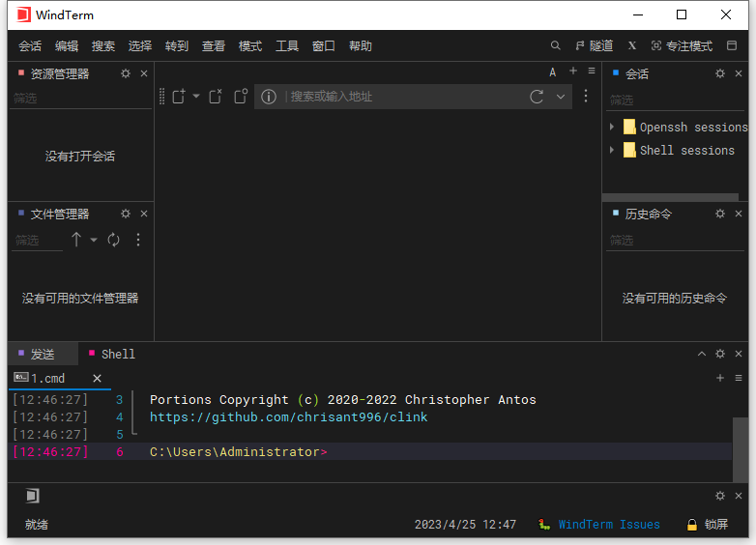Screen dimensions: 756x545
Task: Click the info icon in the address bar
Action: point(269,97)
